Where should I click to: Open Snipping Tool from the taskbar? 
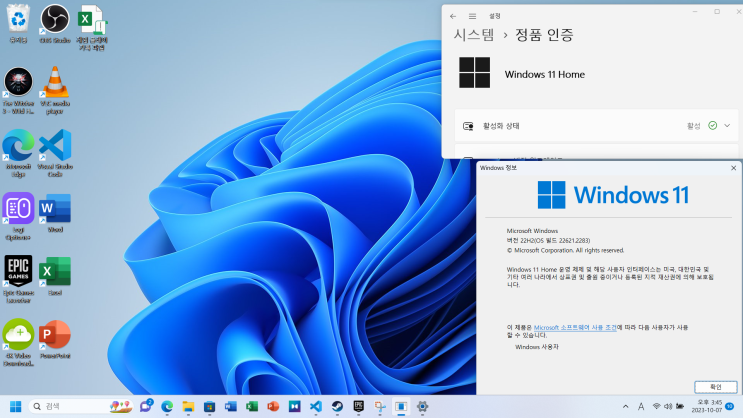click(380, 407)
